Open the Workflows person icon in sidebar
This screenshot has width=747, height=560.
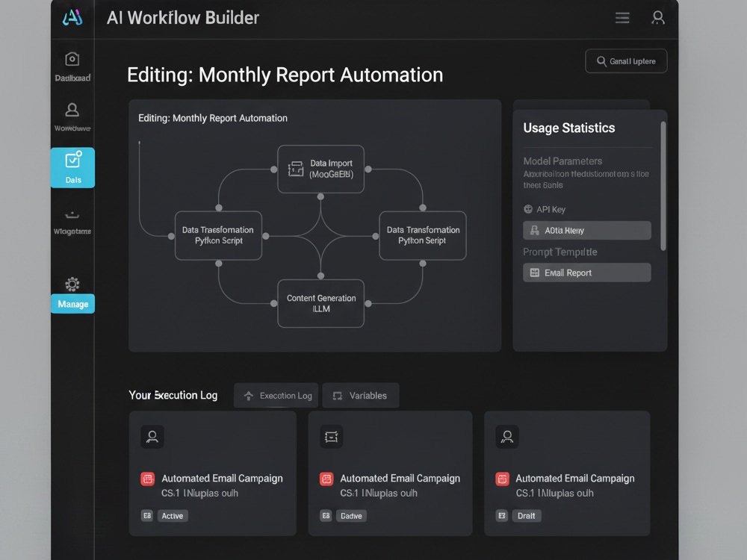72,110
